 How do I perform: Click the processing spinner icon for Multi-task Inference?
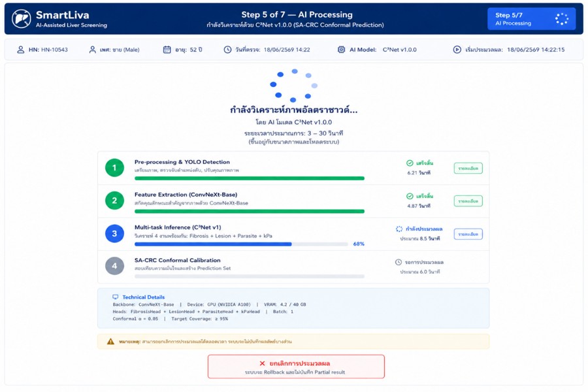[399, 229]
